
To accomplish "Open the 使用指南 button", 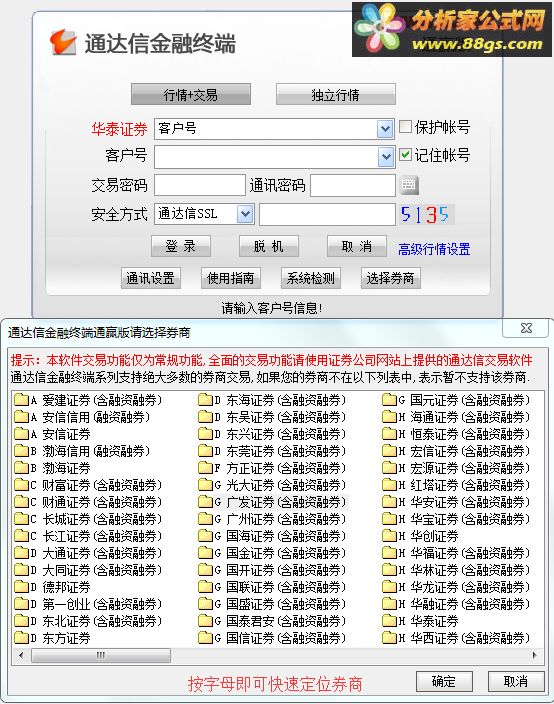I will 231,278.
